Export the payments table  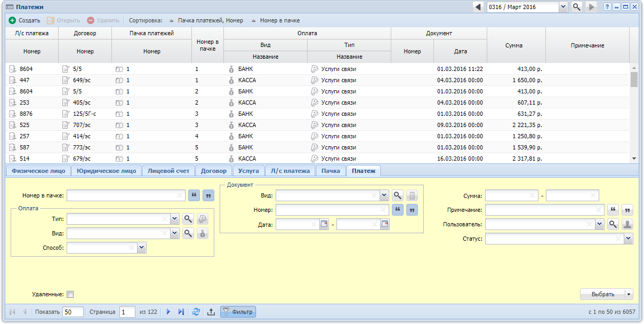211,312
